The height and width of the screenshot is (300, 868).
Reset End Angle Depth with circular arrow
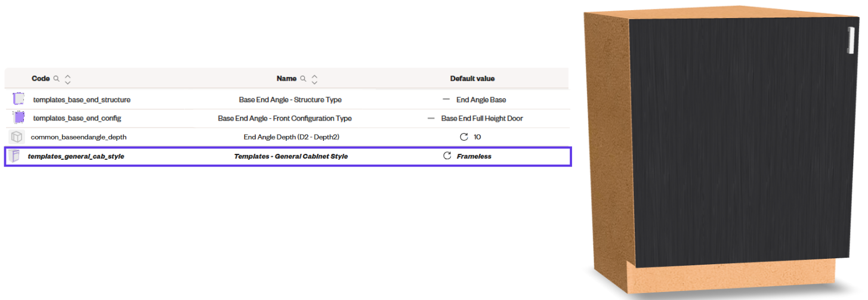(464, 137)
